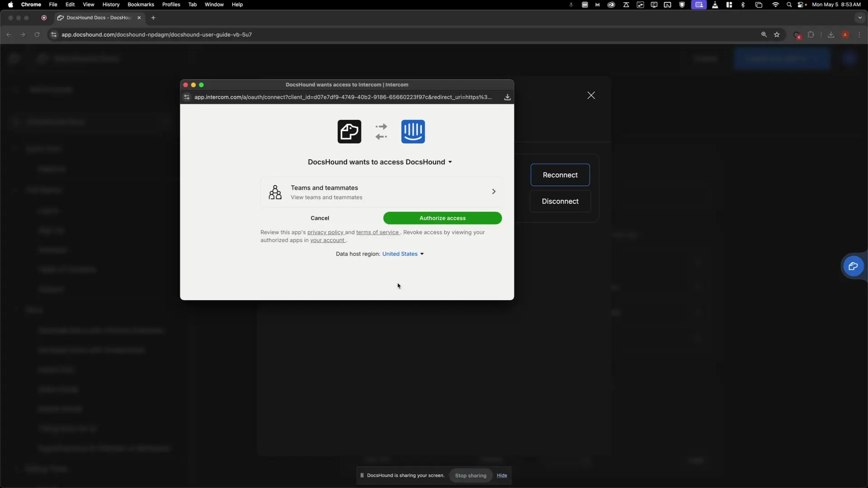Viewport: 868px width, 488px height.
Task: Click the Intercom popup URL field
Action: [x=343, y=97]
